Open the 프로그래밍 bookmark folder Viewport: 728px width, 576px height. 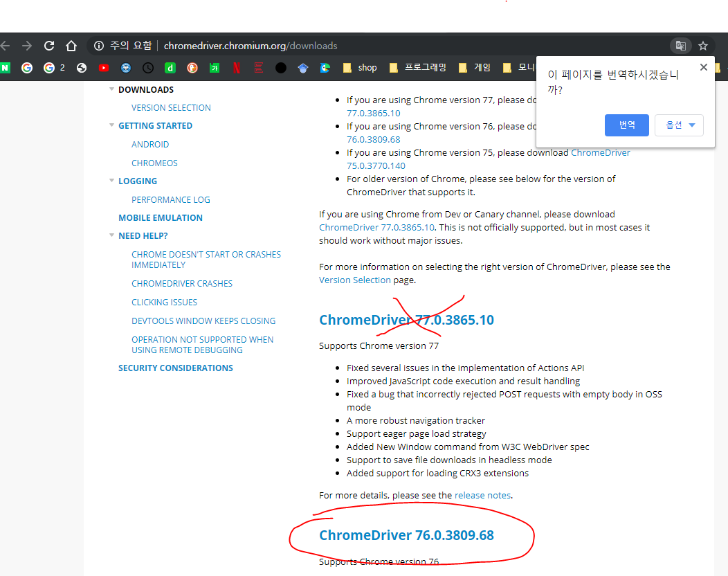click(418, 68)
